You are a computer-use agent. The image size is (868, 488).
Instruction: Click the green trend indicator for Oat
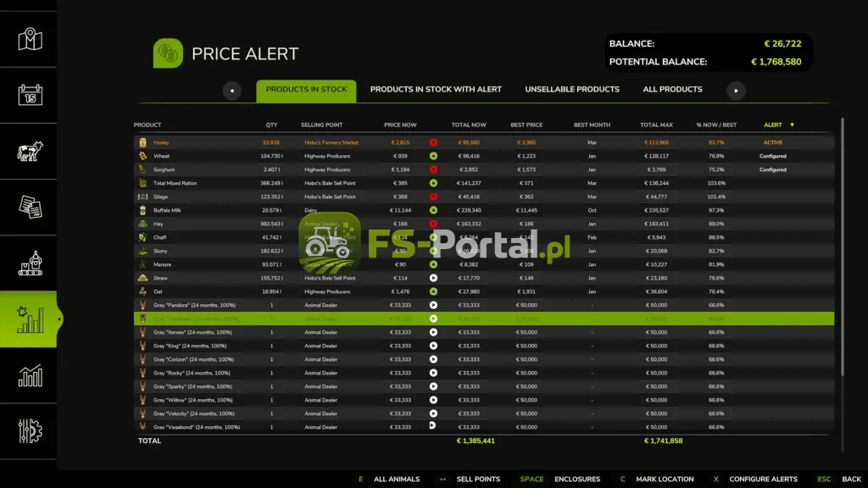[433, 291]
